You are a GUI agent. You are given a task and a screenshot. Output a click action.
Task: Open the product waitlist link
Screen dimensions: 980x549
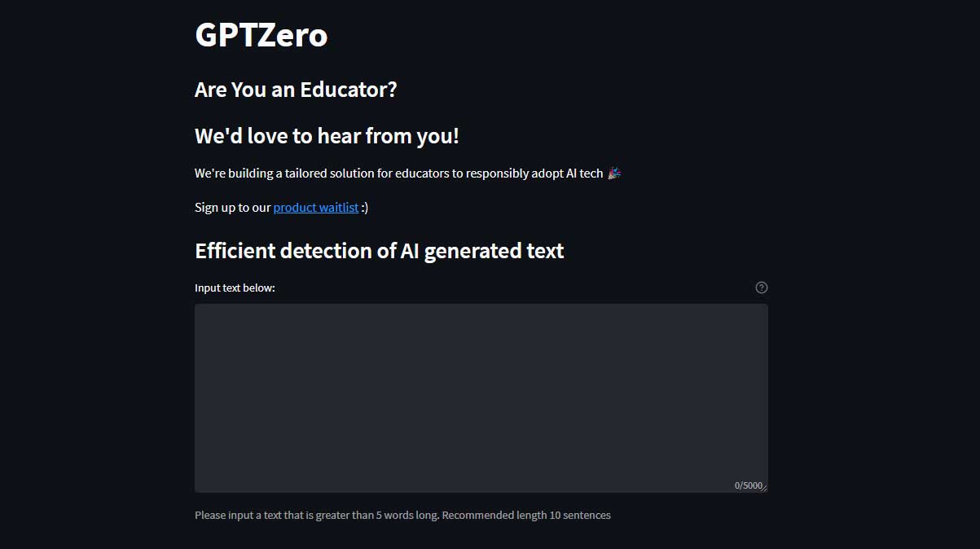pos(316,208)
